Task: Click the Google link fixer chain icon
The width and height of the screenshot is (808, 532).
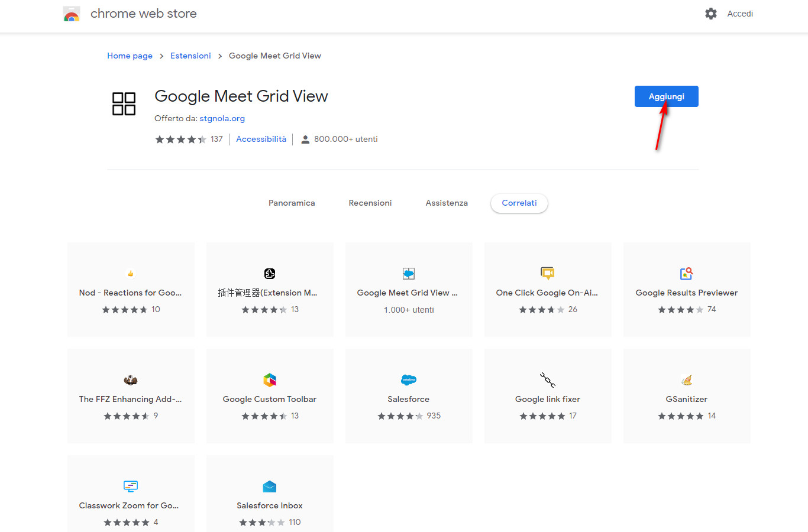Action: (x=548, y=380)
